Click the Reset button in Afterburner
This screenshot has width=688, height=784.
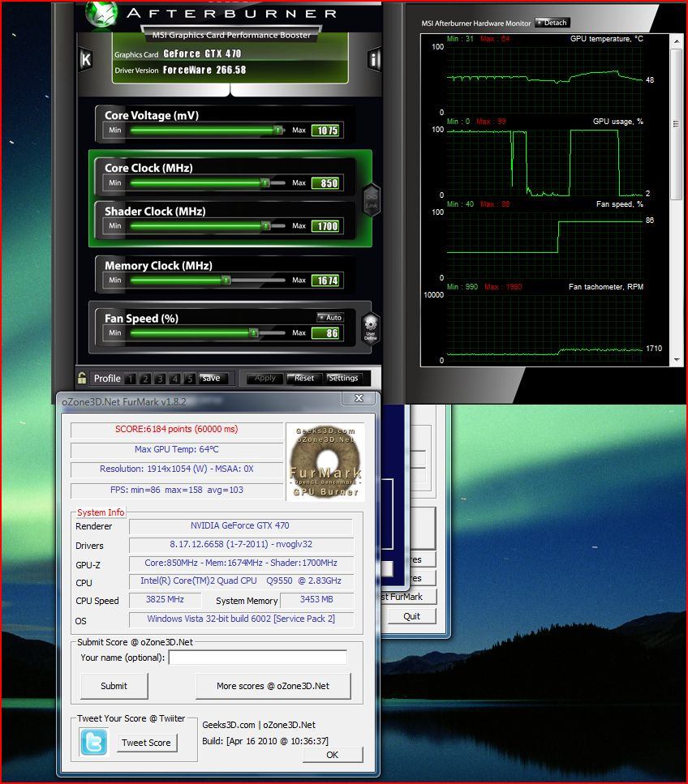click(304, 378)
